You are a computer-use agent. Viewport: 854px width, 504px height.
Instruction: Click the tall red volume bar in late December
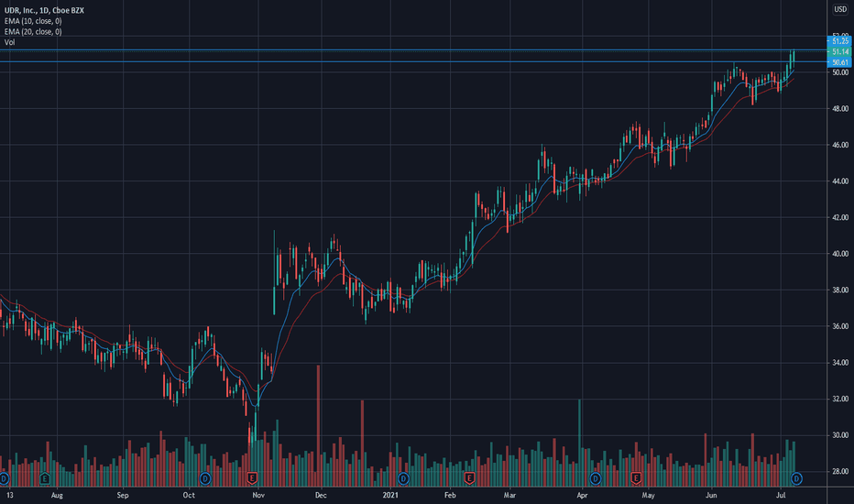(362, 443)
